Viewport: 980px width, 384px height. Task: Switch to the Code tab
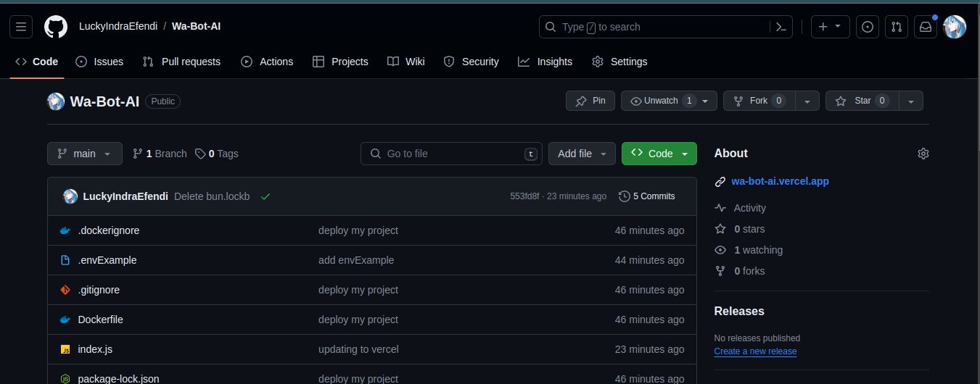click(x=37, y=62)
